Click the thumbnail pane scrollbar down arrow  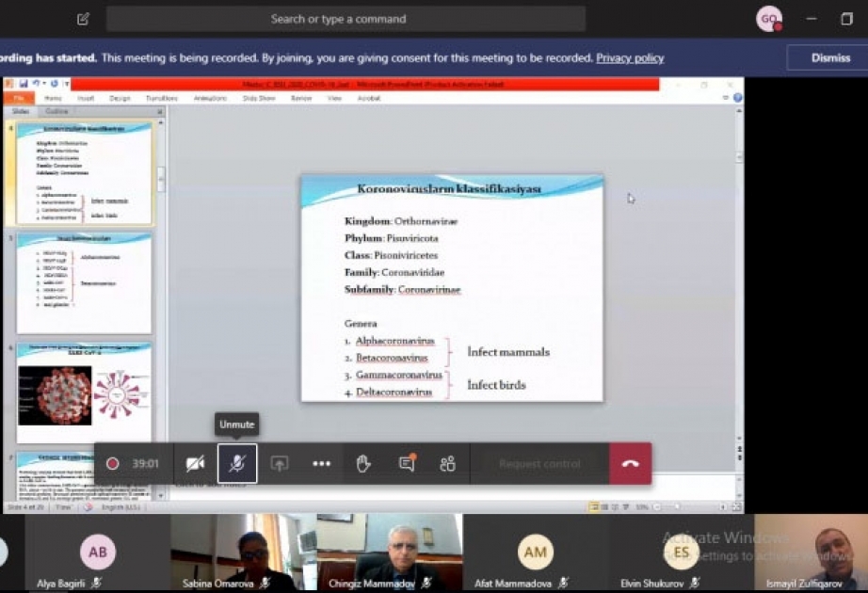pyautogui.click(x=161, y=495)
